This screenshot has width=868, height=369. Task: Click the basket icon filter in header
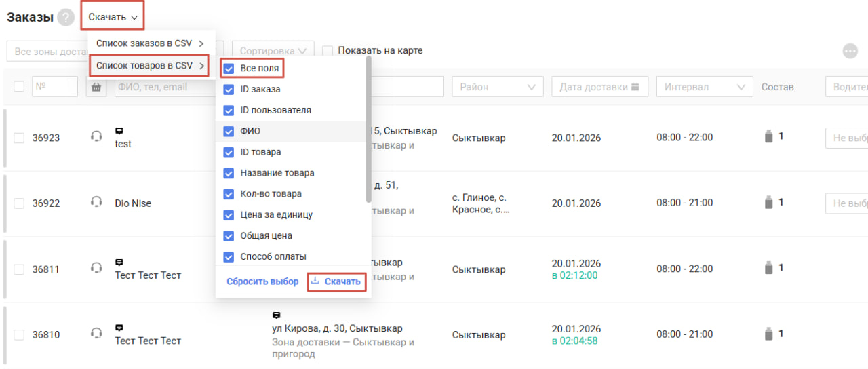96,87
